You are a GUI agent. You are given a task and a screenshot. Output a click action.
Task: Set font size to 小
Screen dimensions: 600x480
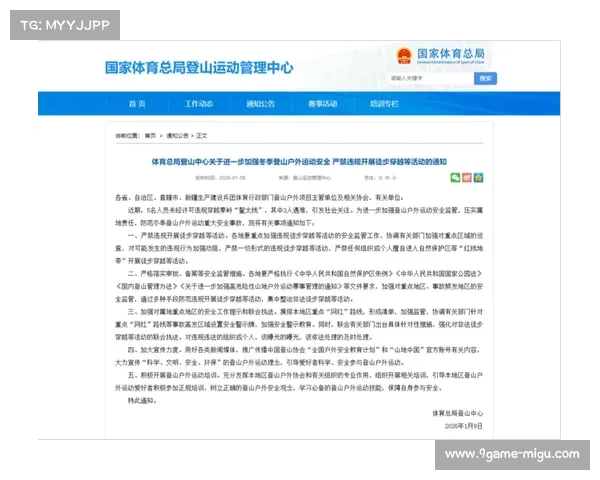tap(394, 178)
